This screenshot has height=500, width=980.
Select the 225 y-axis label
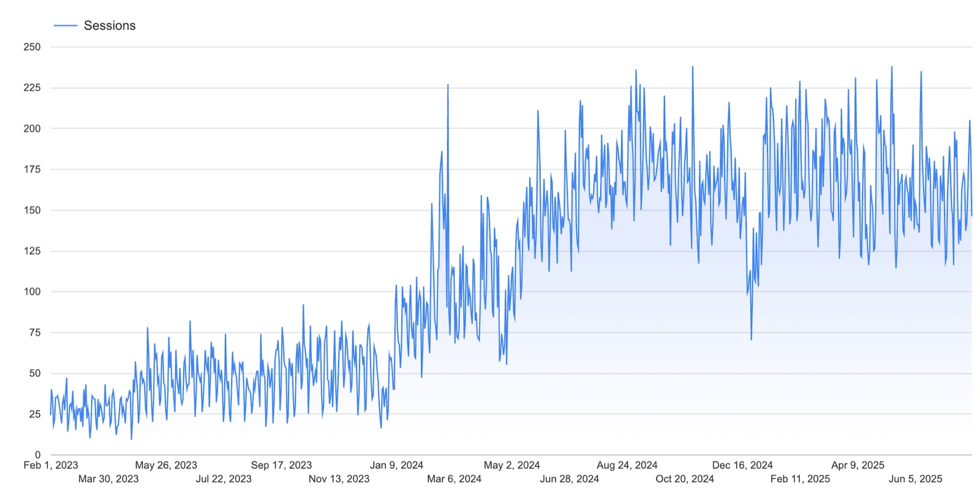[32, 88]
